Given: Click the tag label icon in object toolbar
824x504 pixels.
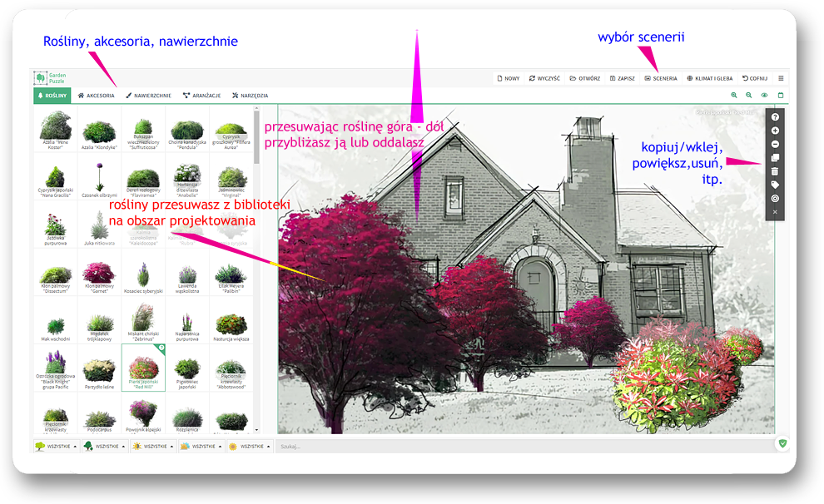Looking at the screenshot, I should (x=775, y=185).
